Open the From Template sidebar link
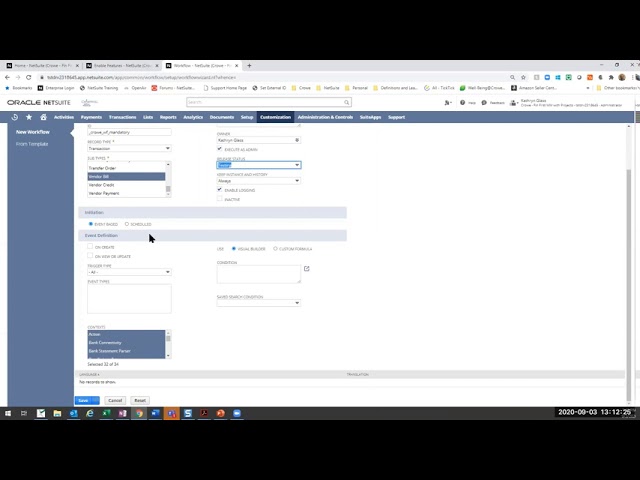 (32, 144)
